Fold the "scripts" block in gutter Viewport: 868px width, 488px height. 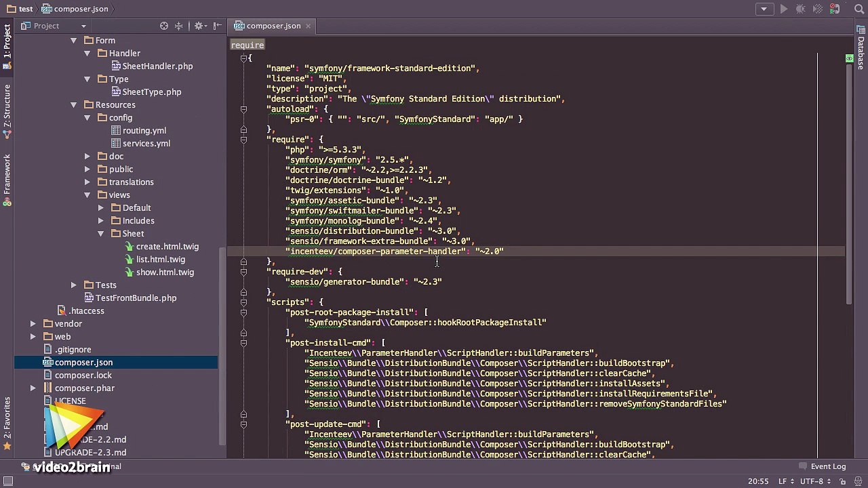point(243,302)
